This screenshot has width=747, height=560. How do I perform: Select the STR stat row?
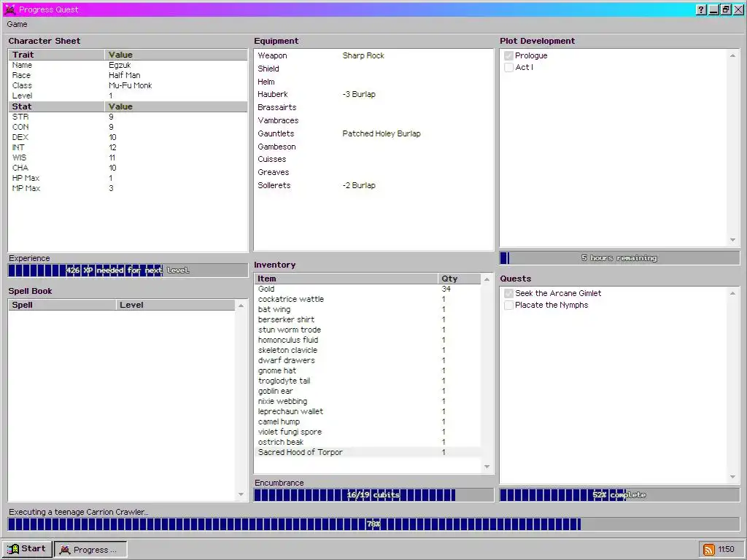click(x=128, y=117)
